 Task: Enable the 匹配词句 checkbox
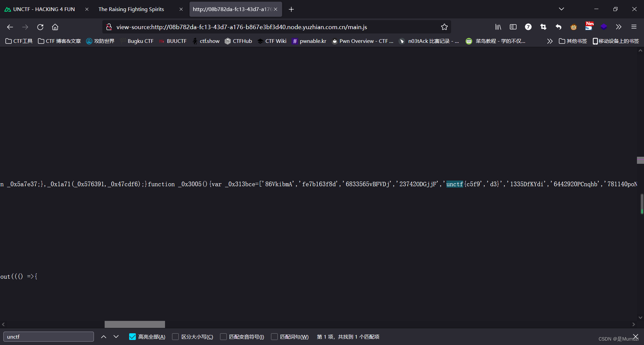(x=274, y=337)
